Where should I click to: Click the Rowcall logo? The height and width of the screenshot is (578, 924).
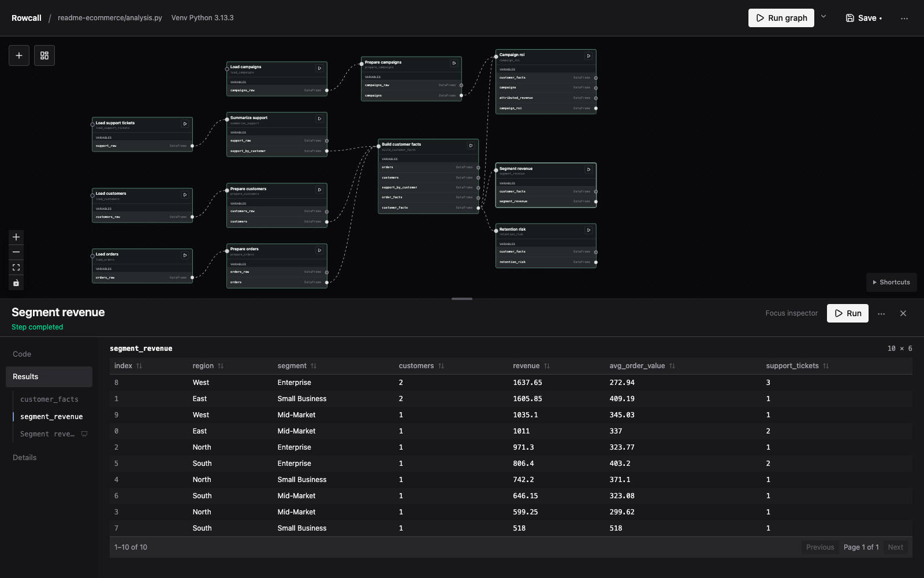[x=27, y=18]
